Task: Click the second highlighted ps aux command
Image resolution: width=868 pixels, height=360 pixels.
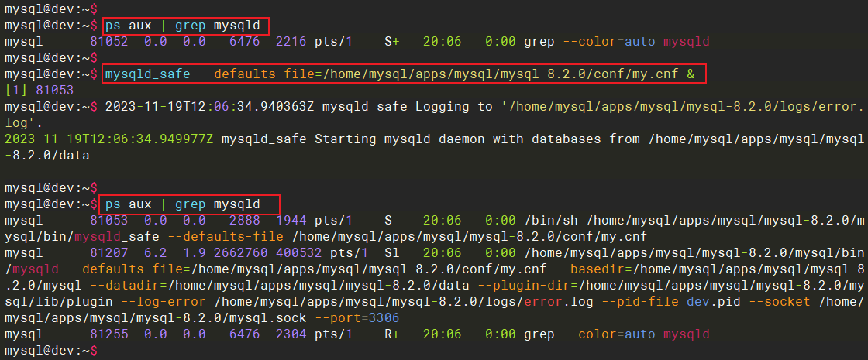Action: 189,204
